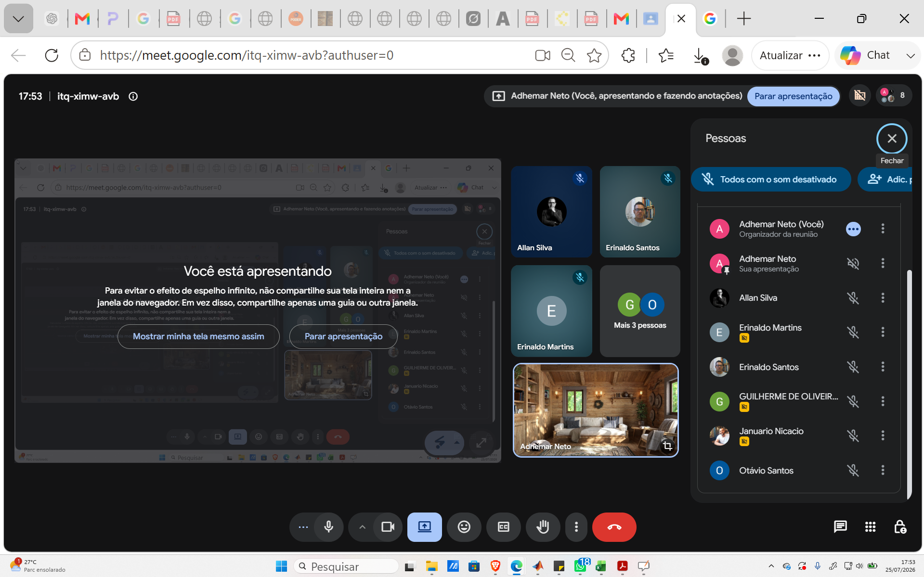The width and height of the screenshot is (924, 577).
Task: Open options menu for GUILHERME DE OLIVEIR...
Action: [883, 401]
